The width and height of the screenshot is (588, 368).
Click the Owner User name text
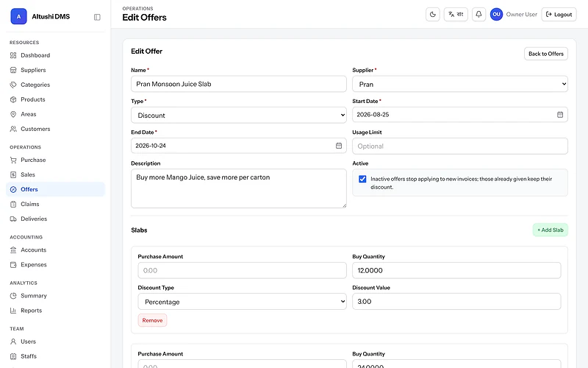click(x=521, y=15)
